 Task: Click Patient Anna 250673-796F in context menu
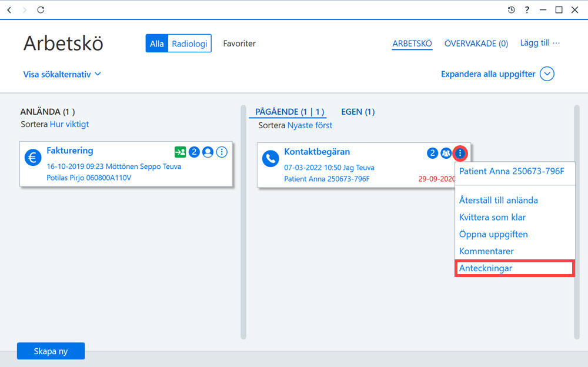coord(512,172)
